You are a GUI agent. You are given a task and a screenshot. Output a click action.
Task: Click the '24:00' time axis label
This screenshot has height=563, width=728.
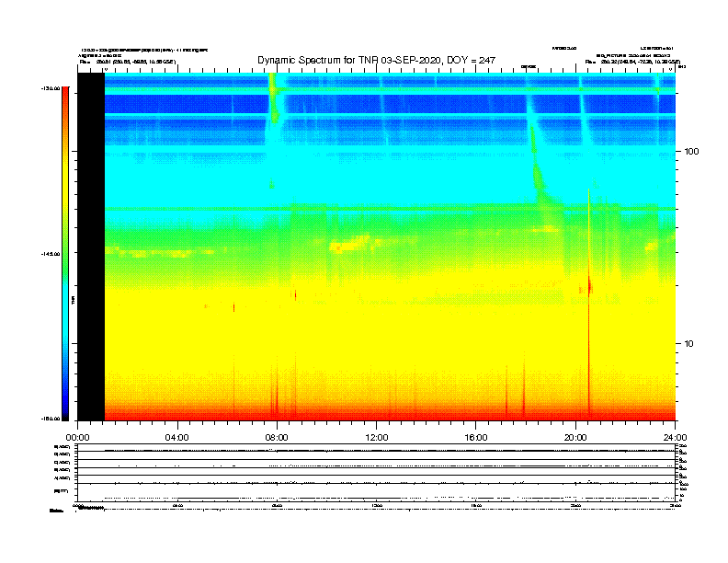(x=675, y=438)
